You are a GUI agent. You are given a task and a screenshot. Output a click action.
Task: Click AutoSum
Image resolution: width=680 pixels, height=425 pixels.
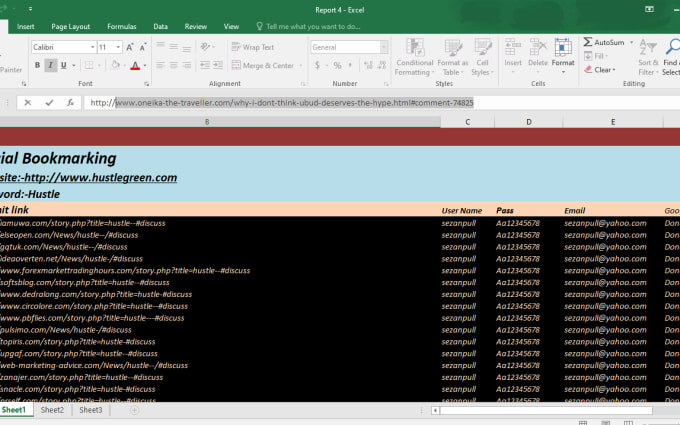tap(605, 42)
